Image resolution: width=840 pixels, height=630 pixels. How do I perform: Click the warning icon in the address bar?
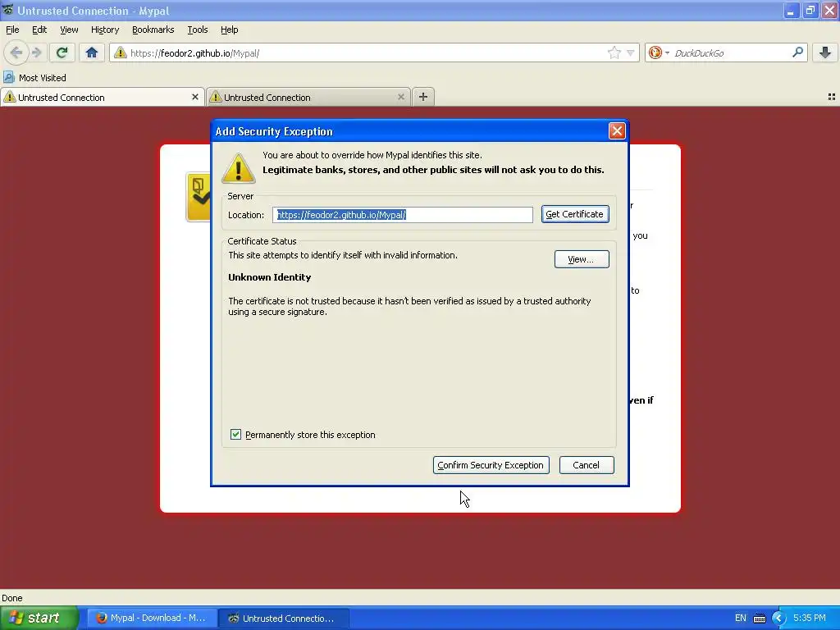121,52
